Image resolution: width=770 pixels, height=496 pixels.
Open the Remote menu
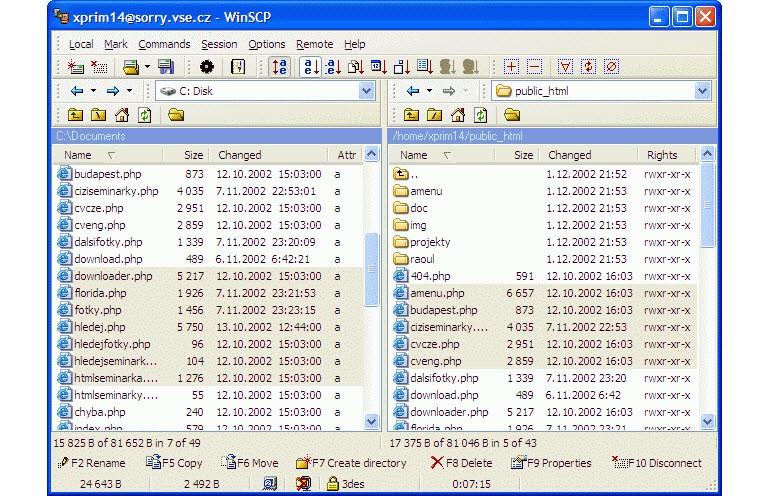pyautogui.click(x=315, y=44)
